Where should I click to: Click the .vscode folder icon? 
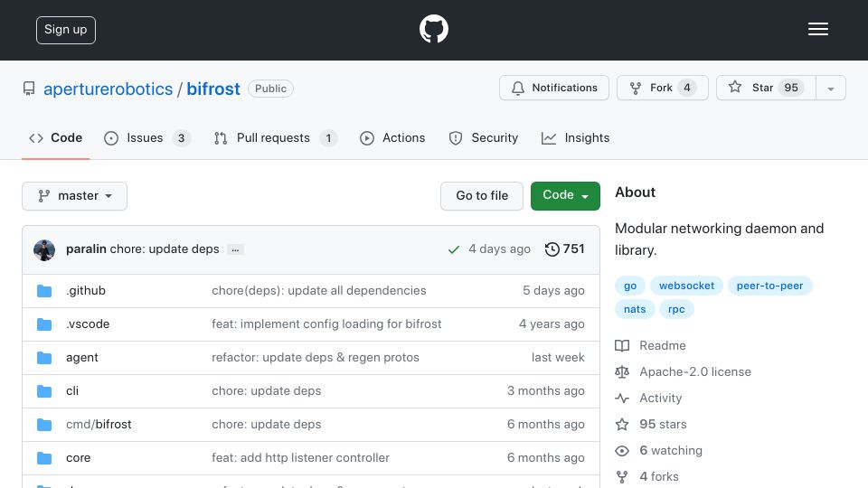44,324
